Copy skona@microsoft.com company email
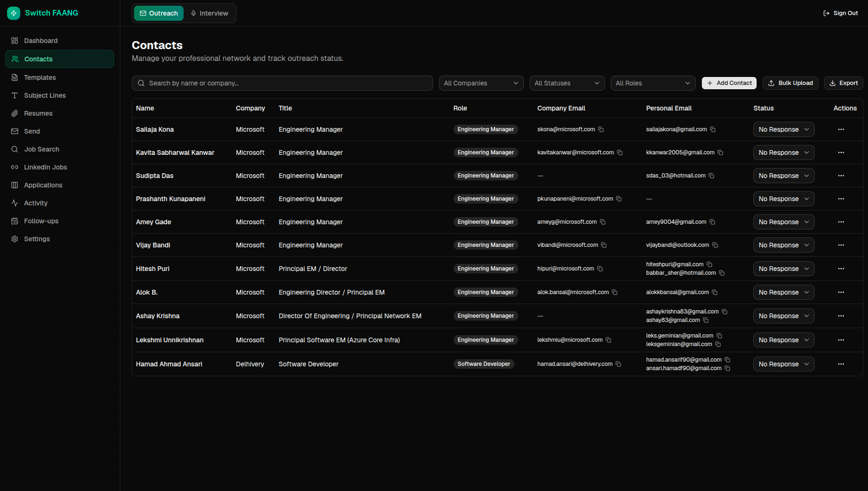This screenshot has height=491, width=868. pos(601,129)
